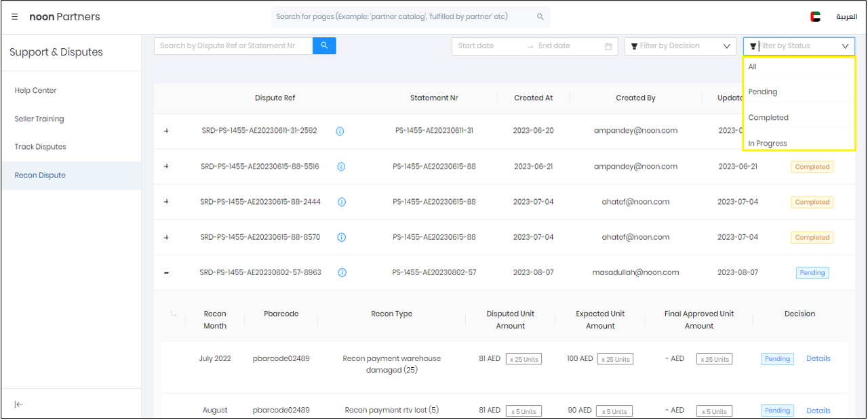Open Details for July 2022 recon row
Image resolution: width=868 pixels, height=420 pixels.
click(818, 358)
